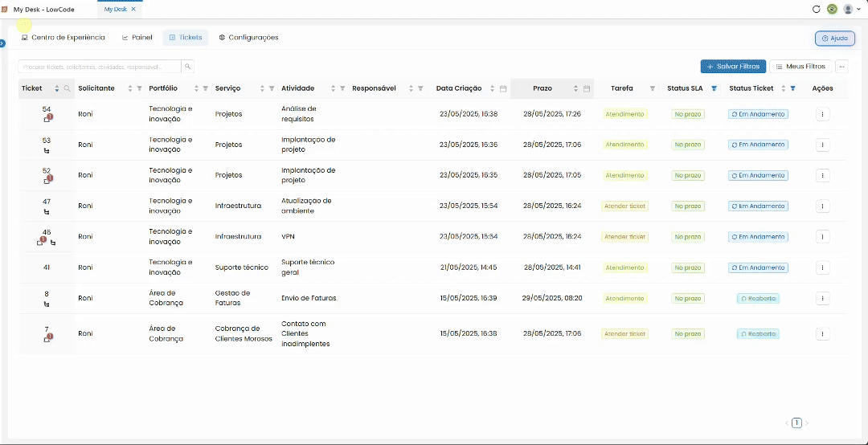Click the subtask icon under ticket 47
Image resolution: width=868 pixels, height=445 pixels.
47,211
